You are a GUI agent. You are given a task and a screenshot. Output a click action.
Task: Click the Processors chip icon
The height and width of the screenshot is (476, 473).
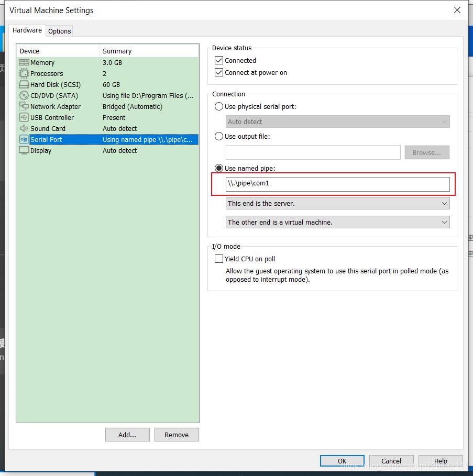pyautogui.click(x=24, y=73)
